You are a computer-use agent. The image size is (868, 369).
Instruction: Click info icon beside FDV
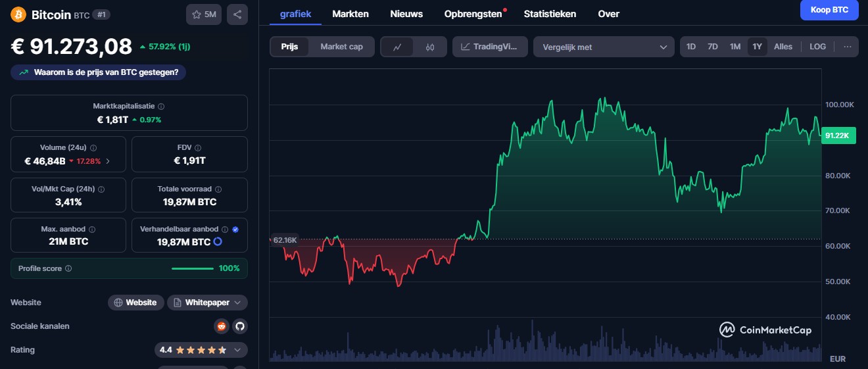point(198,148)
